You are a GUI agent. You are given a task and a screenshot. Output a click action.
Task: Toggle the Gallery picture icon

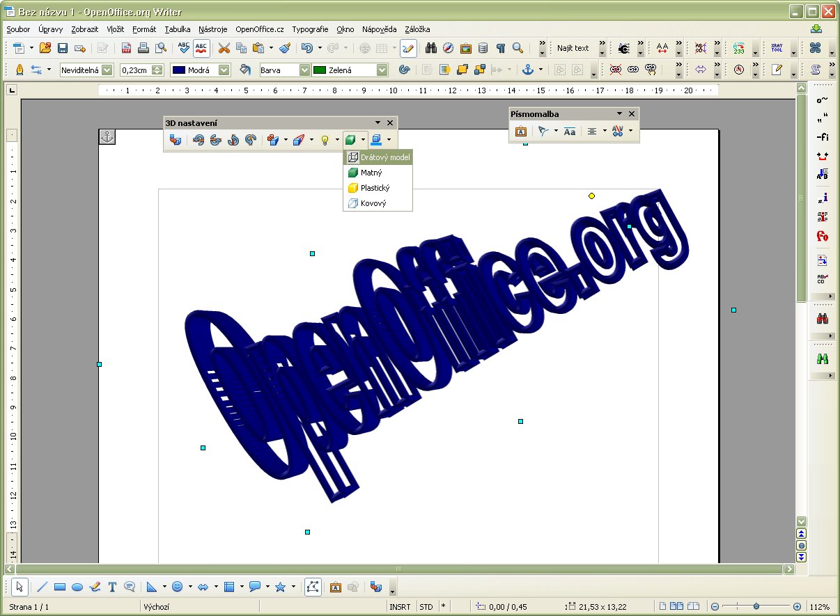[x=466, y=48]
